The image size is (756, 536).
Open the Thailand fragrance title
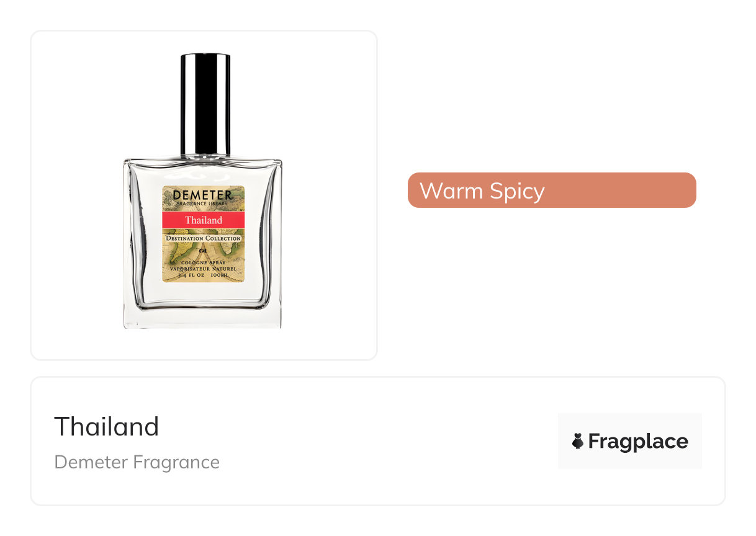pyautogui.click(x=107, y=427)
